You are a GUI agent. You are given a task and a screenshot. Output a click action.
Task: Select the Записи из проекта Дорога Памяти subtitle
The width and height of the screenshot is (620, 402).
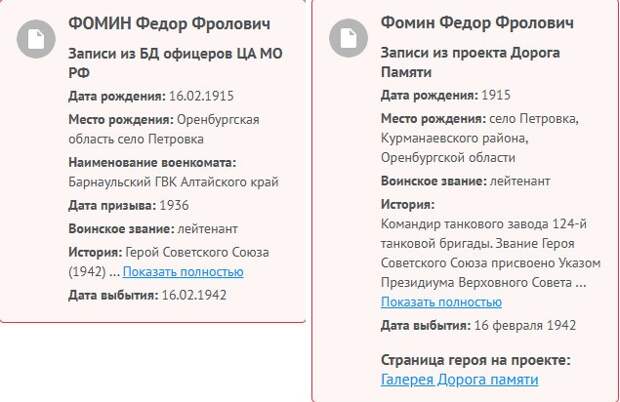coord(470,62)
